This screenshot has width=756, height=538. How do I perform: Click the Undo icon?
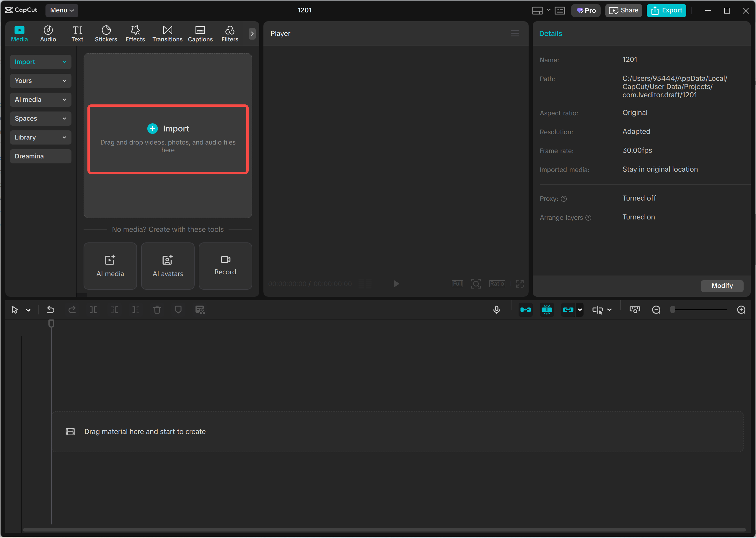coord(50,310)
